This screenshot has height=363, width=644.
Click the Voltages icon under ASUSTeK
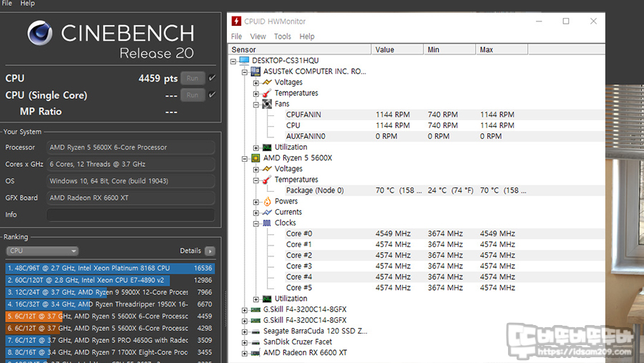coord(267,82)
